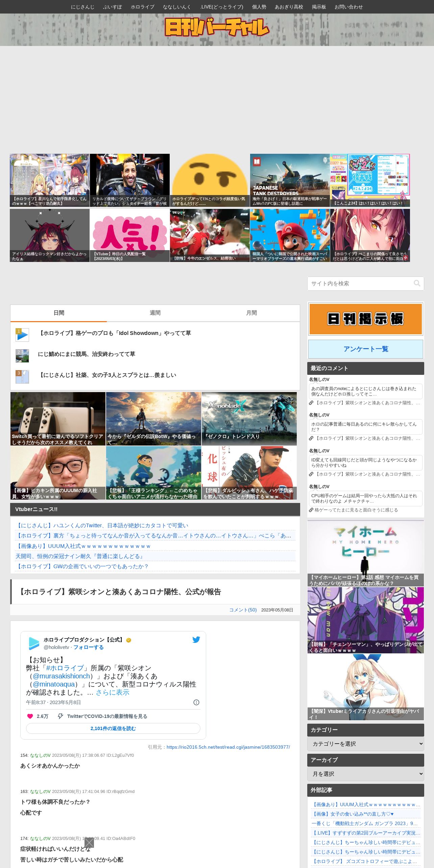Image resolution: width=434 pixels, height=868 pixels.
Task: Open にじ鯖めにまに競馬 ranking article
Action: (87, 354)
